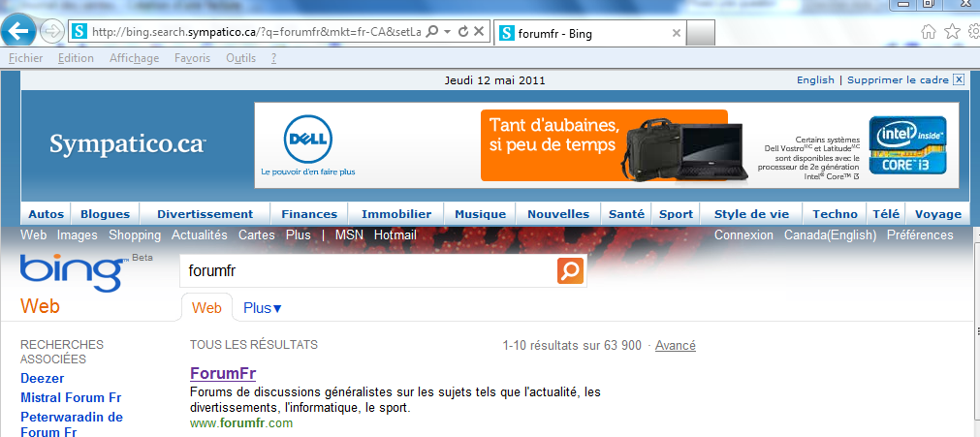The height and width of the screenshot is (437, 980).
Task: Refresh the page with reload icon
Action: [463, 31]
